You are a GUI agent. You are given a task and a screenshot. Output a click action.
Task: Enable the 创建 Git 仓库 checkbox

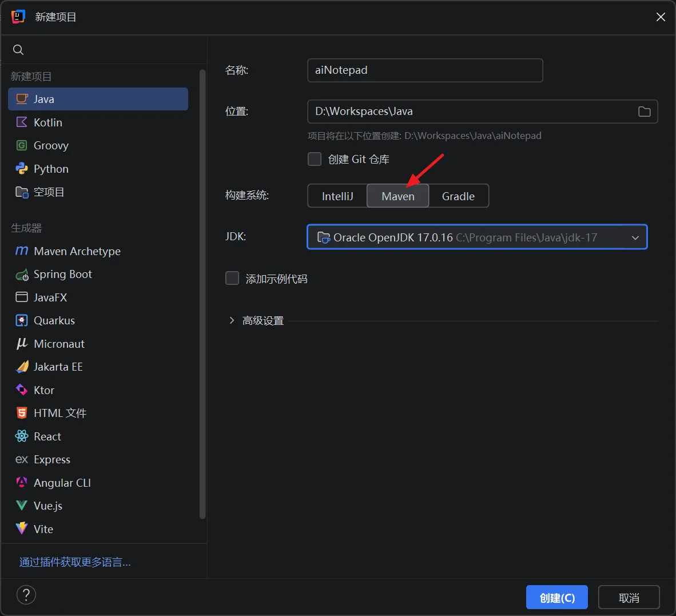[x=315, y=159]
